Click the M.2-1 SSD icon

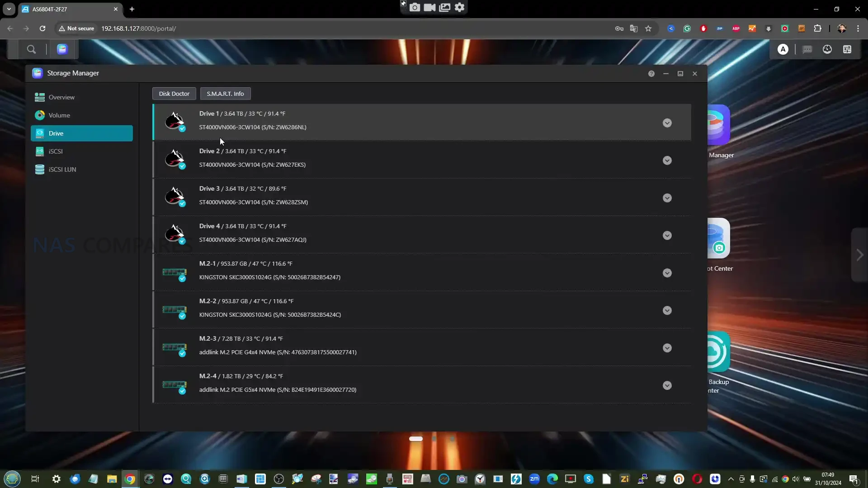175,273
